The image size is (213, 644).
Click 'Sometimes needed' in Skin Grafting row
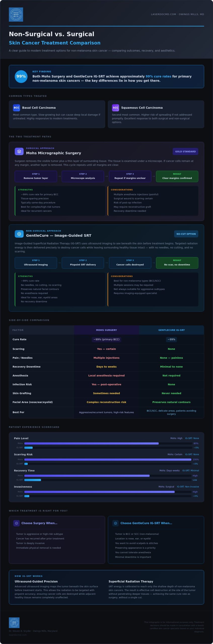[x=106, y=393]
